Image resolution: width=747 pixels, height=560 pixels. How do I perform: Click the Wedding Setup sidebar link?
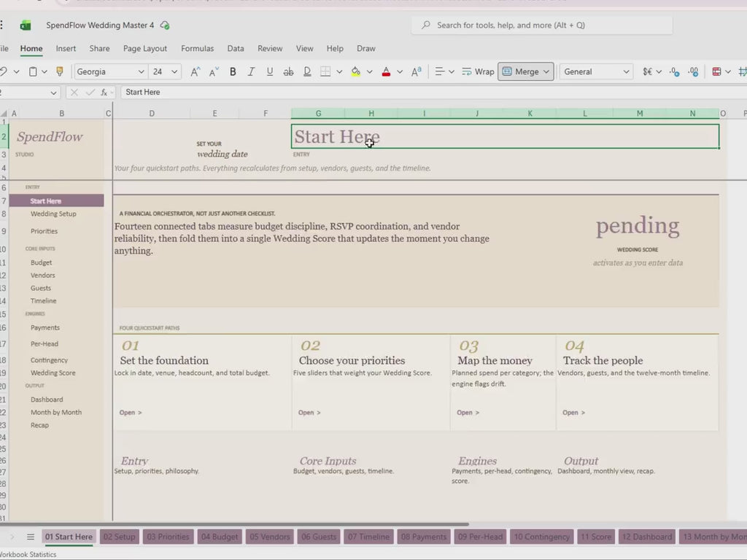pyautogui.click(x=53, y=214)
